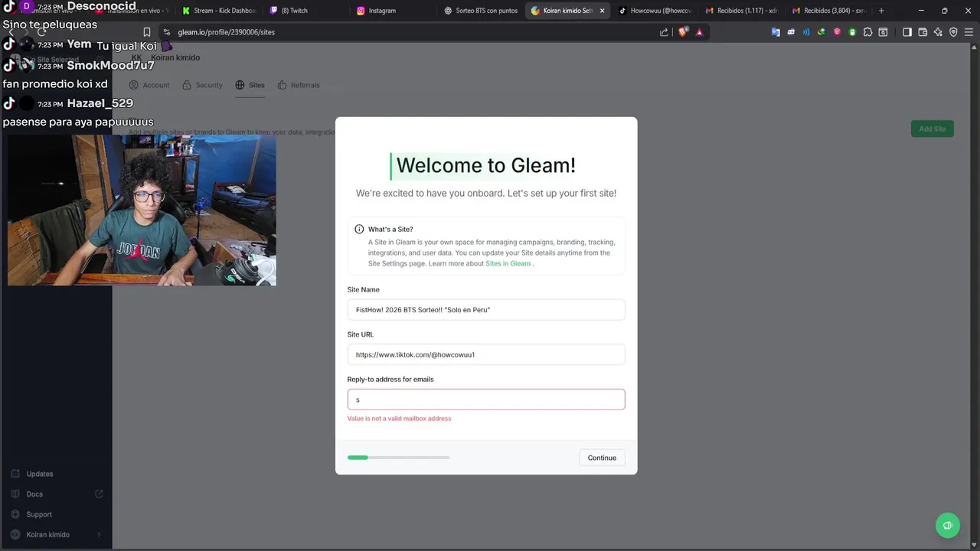Click the person icon on Account tab
Viewport: 980px width, 551px height.
pos(133,85)
